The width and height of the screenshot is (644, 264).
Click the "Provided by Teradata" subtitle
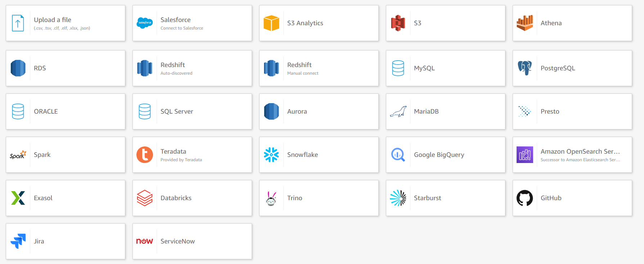pos(181,160)
